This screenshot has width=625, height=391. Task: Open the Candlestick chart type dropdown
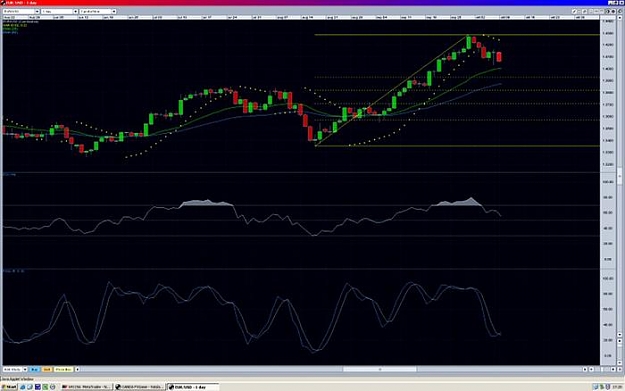tap(98, 12)
